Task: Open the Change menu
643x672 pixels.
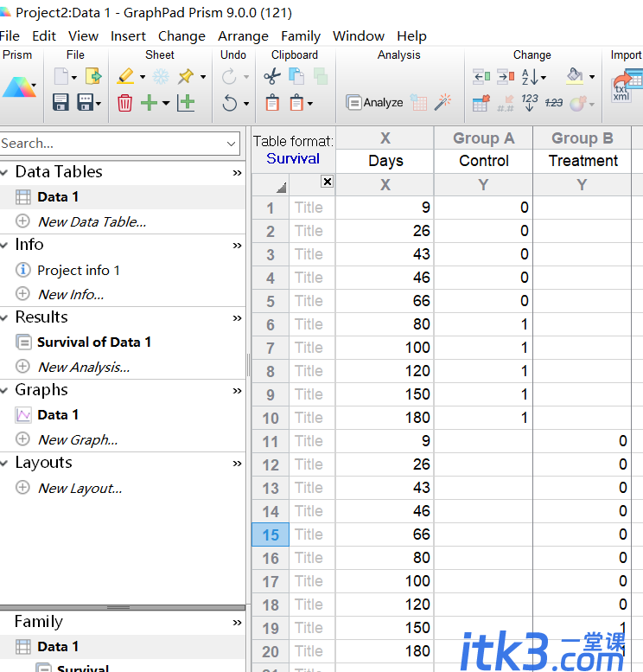Action: pos(181,36)
